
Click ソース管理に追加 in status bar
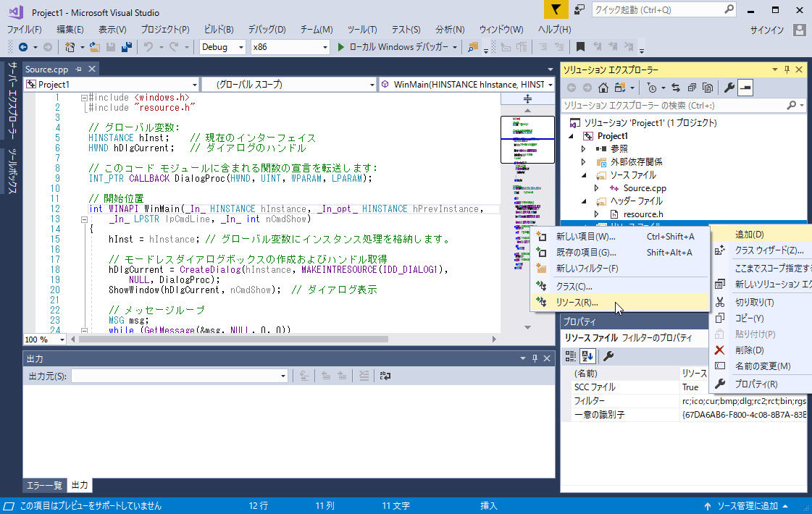(x=747, y=506)
